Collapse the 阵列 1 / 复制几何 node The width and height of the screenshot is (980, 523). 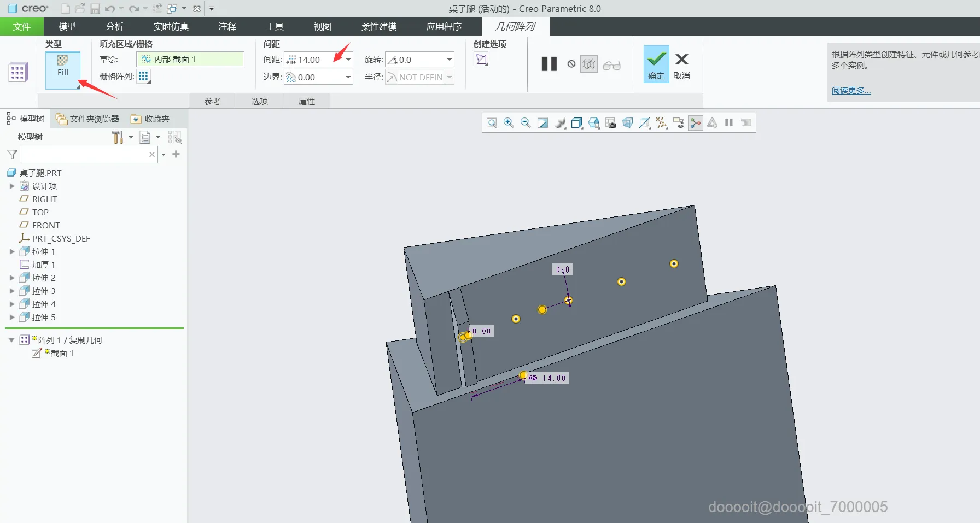tap(11, 340)
